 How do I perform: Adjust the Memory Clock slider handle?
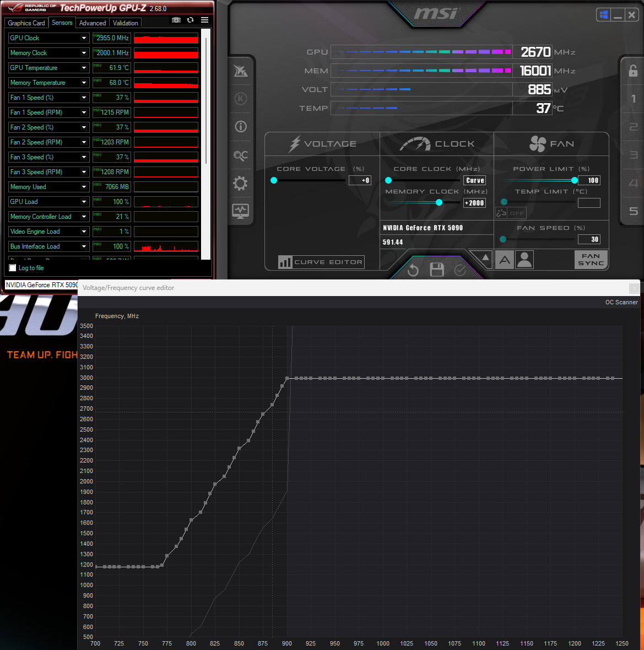coord(439,202)
